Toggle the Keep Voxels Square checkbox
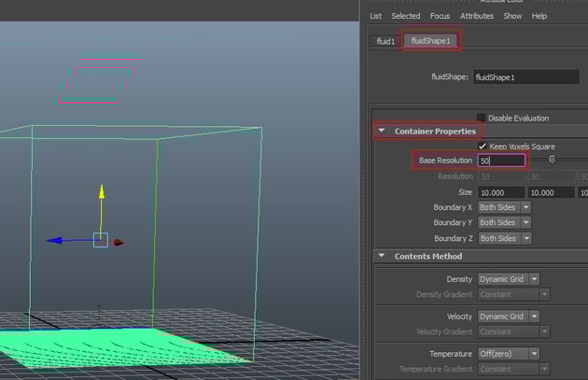This screenshot has width=588, height=380. click(483, 146)
